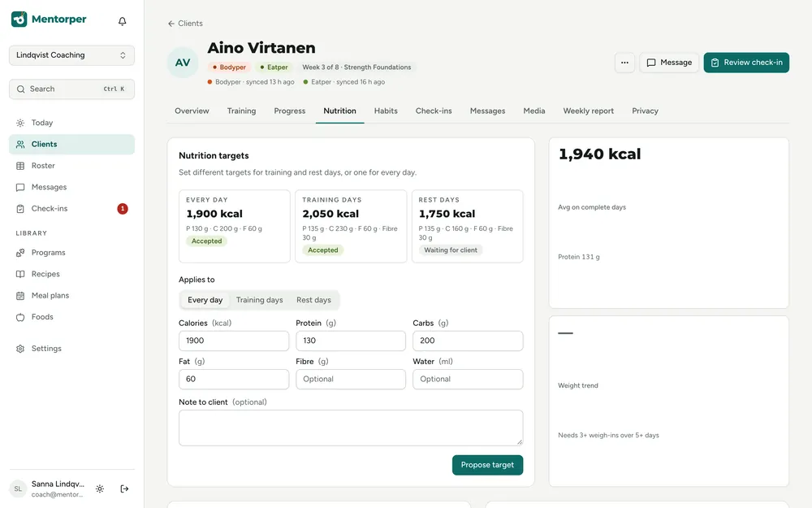Click the Bodyper tag badge
Image resolution: width=812 pixels, height=508 pixels.
click(230, 67)
